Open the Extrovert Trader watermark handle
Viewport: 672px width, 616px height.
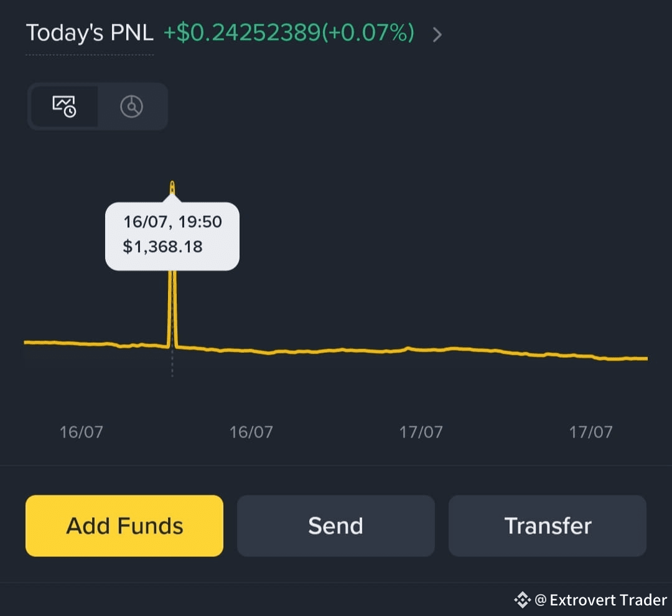601,600
